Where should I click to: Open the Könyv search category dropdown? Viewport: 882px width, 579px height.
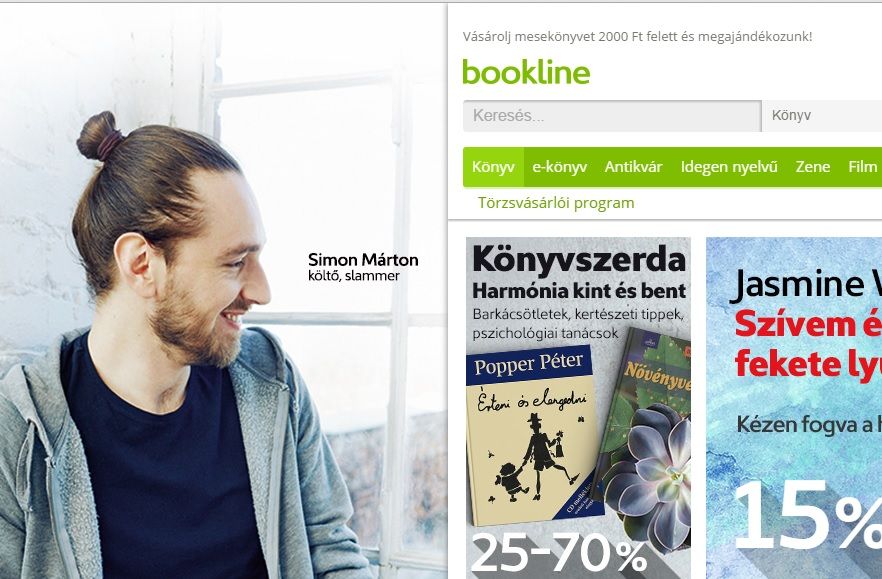coord(822,116)
